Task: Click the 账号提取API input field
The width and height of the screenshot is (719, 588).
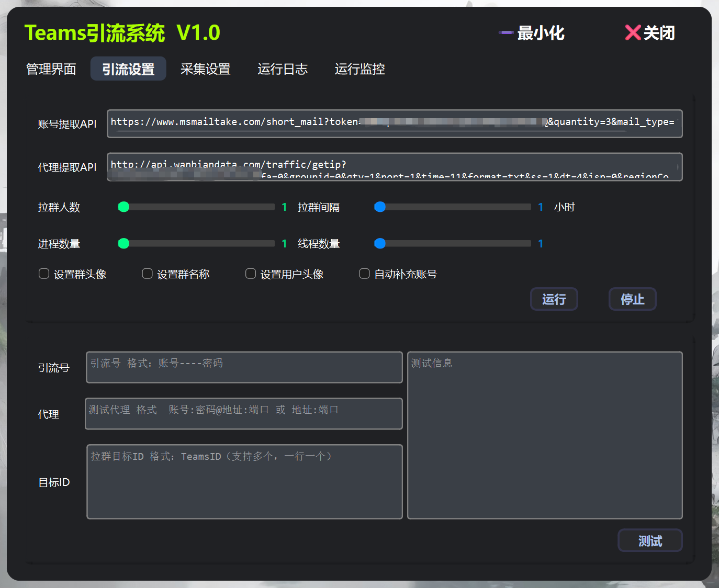Action: click(395, 123)
